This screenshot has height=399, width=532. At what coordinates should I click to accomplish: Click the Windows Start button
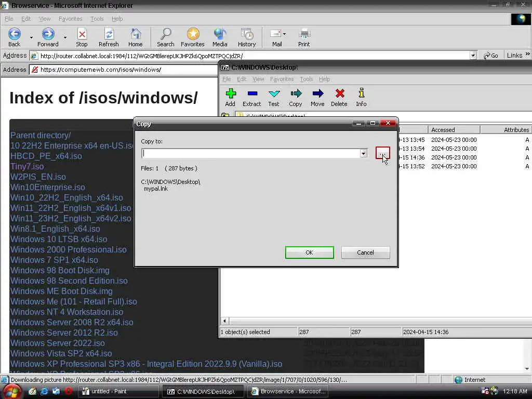coord(11,392)
